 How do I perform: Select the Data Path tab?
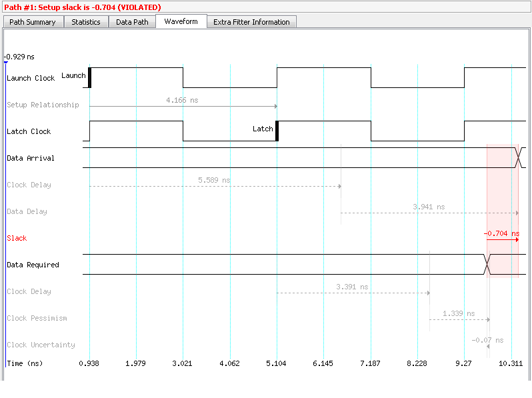point(132,22)
